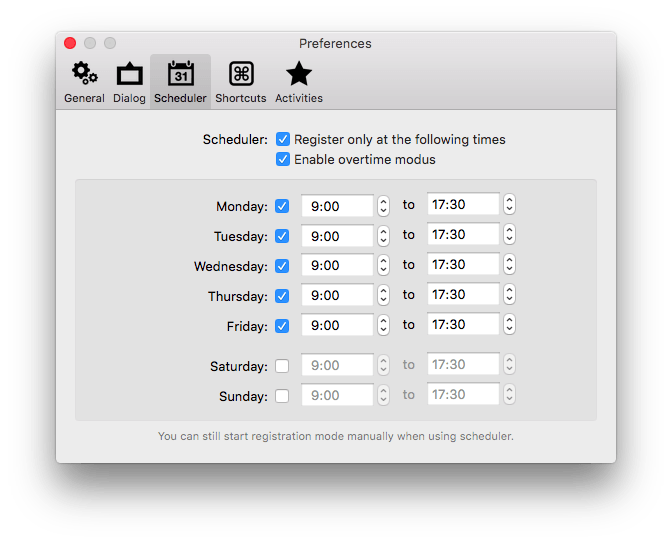Disable the Enable overtime modus option
The width and height of the screenshot is (672, 543).
click(283, 159)
